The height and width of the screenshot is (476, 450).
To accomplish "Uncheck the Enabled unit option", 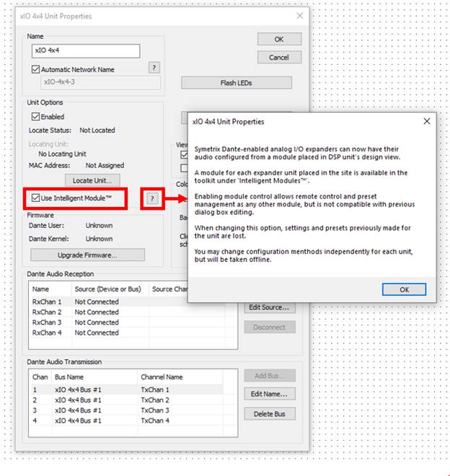I will [35, 117].
